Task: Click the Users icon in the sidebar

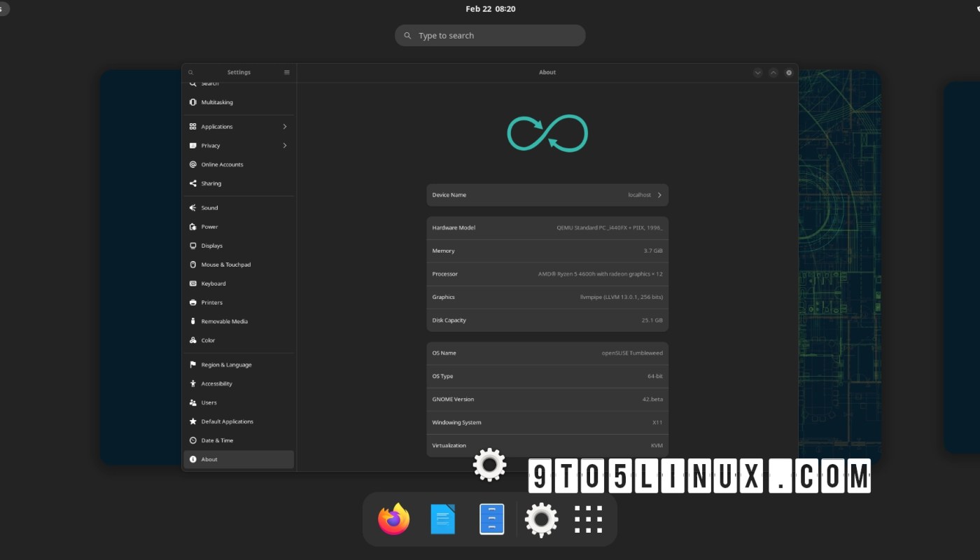Action: pos(193,402)
